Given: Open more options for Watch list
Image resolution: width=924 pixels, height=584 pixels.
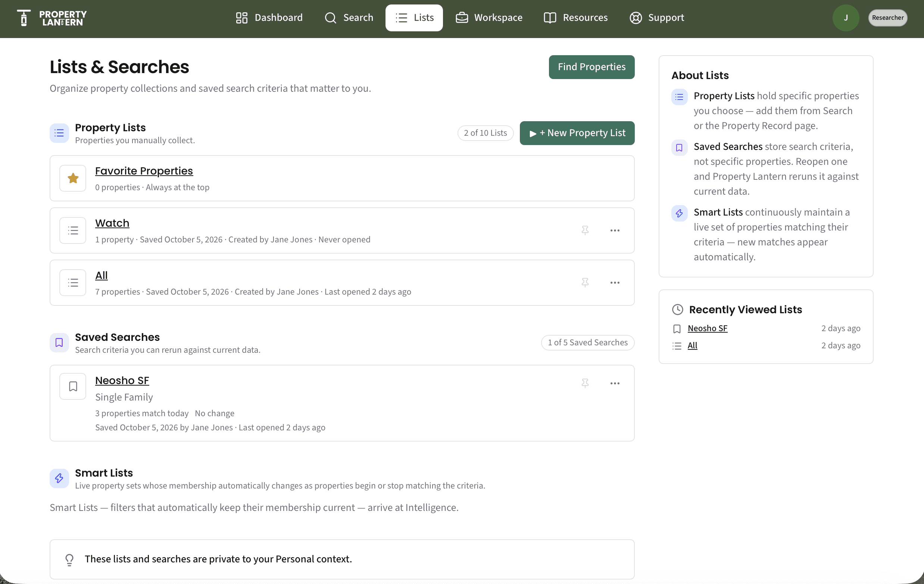Looking at the screenshot, I should [615, 230].
